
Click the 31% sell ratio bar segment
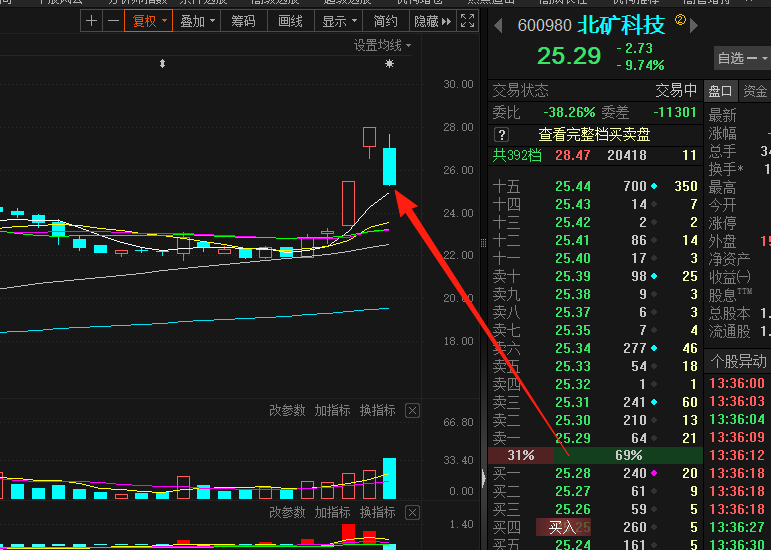[521, 455]
